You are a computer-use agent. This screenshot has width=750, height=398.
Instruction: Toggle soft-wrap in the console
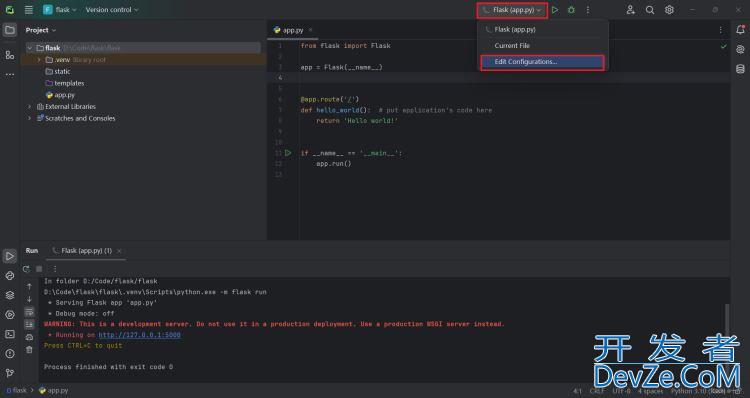[29, 312]
